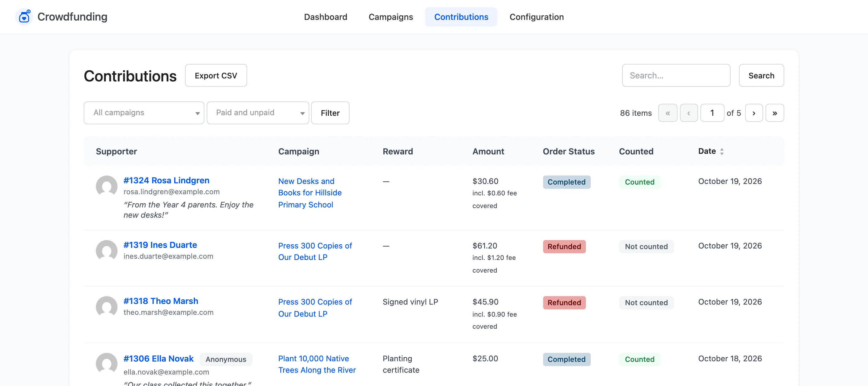The image size is (868, 386).
Task: Click the Export CSV button
Action: tap(216, 75)
